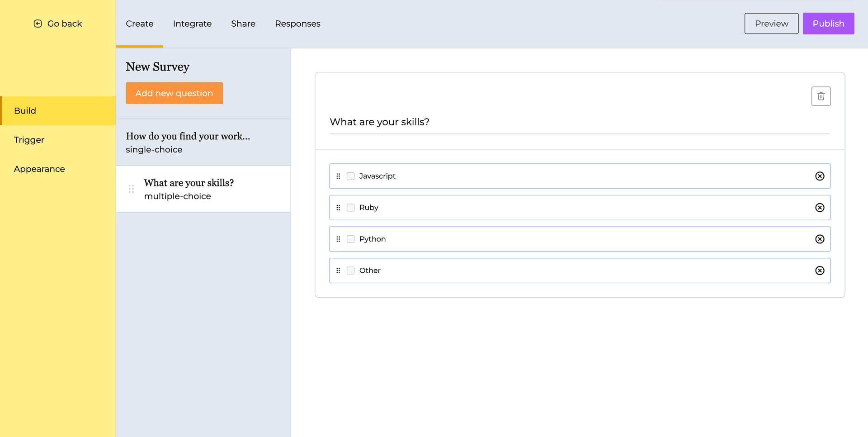Remove the Ruby option via its cross icon
This screenshot has height=437, width=868.
pyautogui.click(x=820, y=208)
